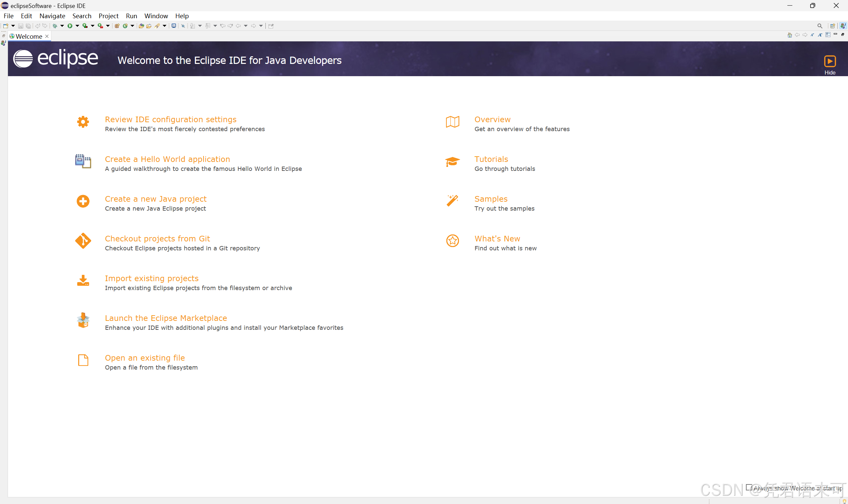Click the green Run button icon
The width and height of the screenshot is (848, 504).
pyautogui.click(x=70, y=26)
